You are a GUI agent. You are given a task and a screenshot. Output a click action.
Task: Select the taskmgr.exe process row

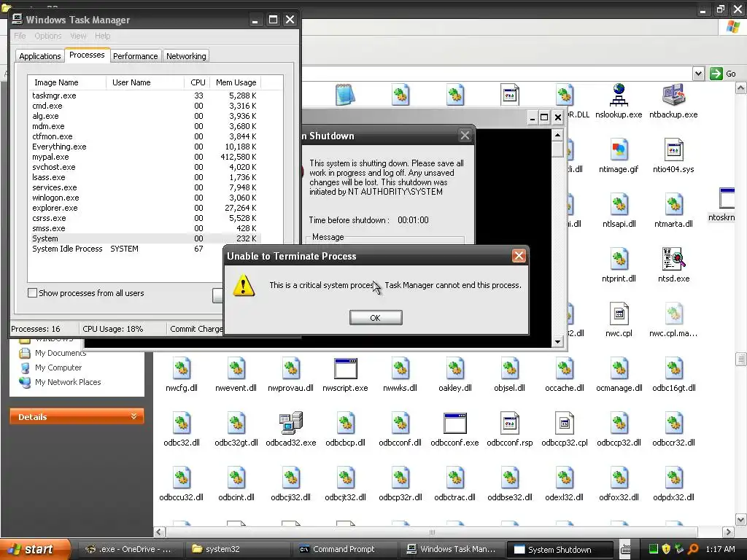(x=144, y=96)
